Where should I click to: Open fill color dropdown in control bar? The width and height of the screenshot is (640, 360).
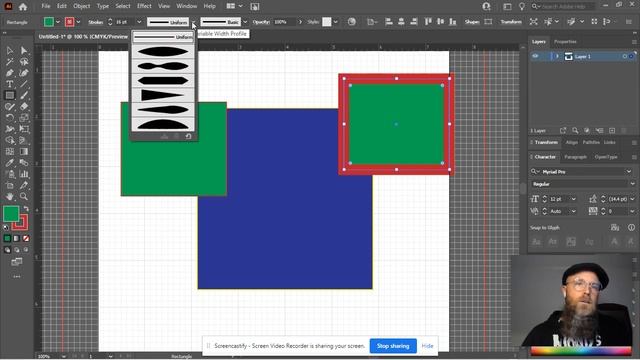pos(58,22)
